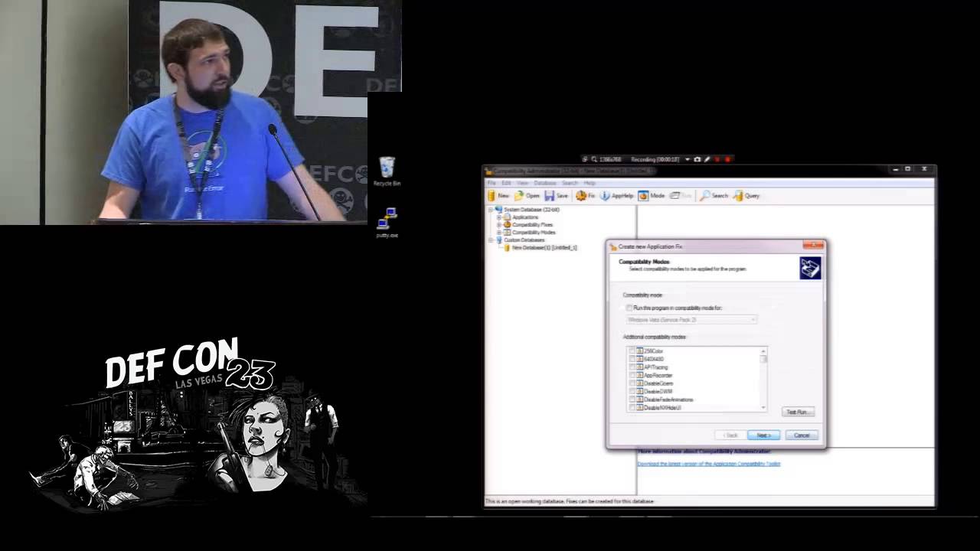Open the Database menu
Screen dimensions: 980x551
coord(545,184)
